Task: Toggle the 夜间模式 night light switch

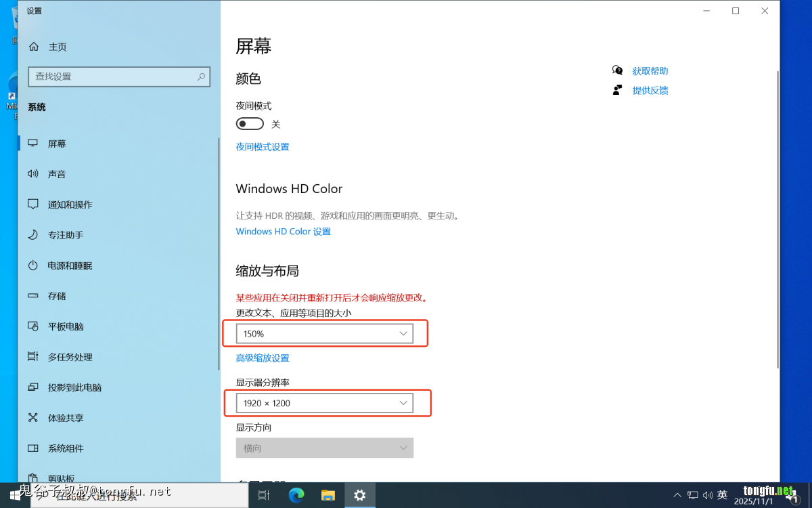Action: [x=250, y=124]
